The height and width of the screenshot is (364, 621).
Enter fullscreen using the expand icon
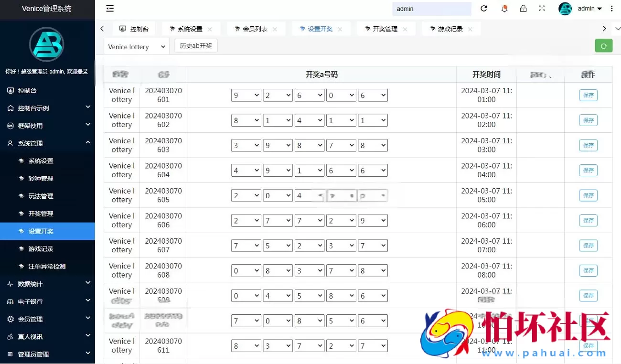542,8
